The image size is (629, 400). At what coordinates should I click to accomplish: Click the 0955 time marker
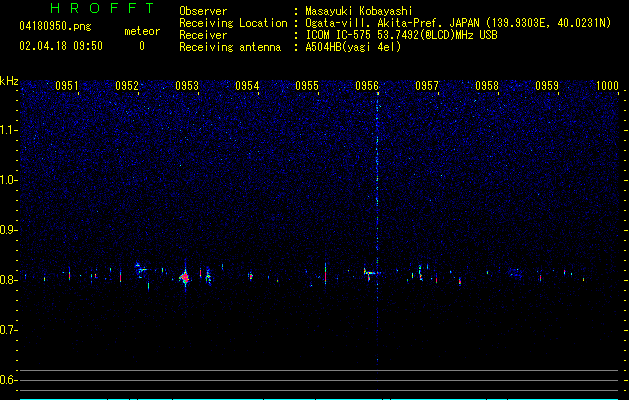[x=307, y=86]
